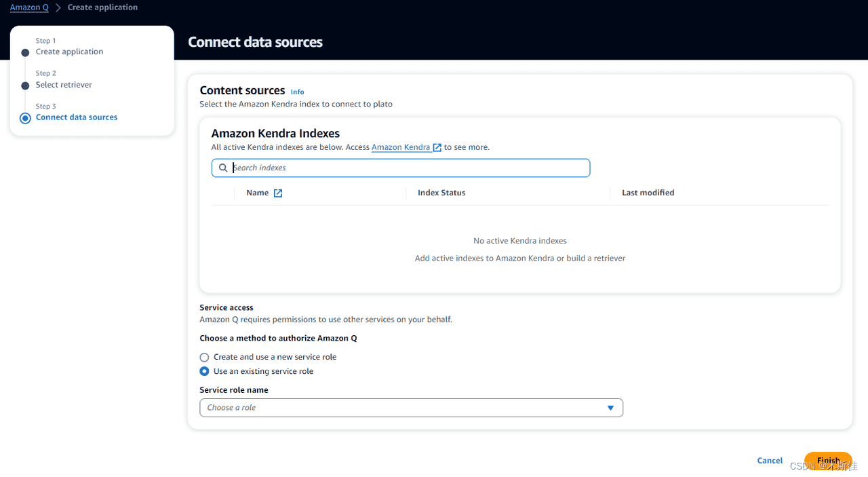Select Create and use a new service role

[x=204, y=357]
